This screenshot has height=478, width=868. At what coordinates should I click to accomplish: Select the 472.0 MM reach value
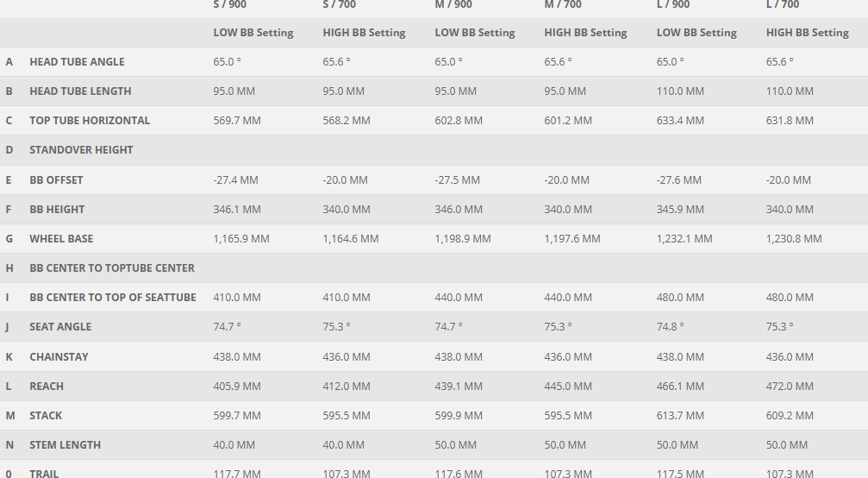[790, 387]
